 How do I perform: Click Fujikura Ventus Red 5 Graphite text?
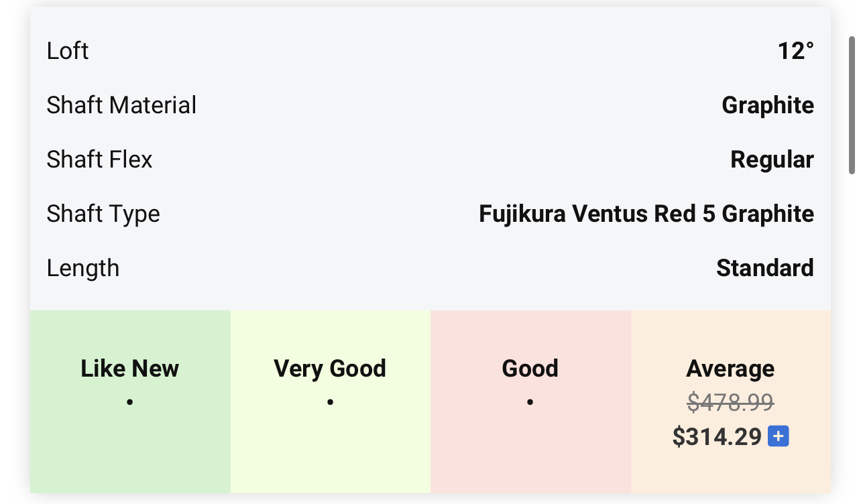pos(646,214)
